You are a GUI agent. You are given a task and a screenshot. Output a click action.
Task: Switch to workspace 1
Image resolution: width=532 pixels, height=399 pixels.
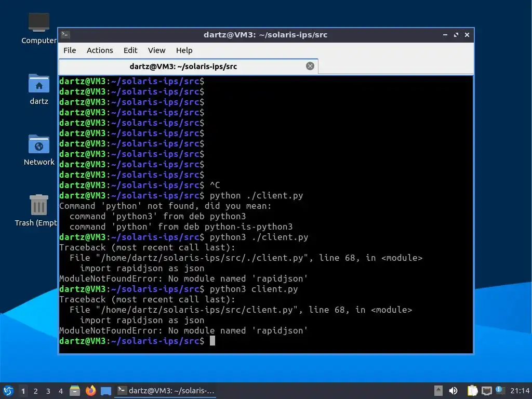pos(23,391)
